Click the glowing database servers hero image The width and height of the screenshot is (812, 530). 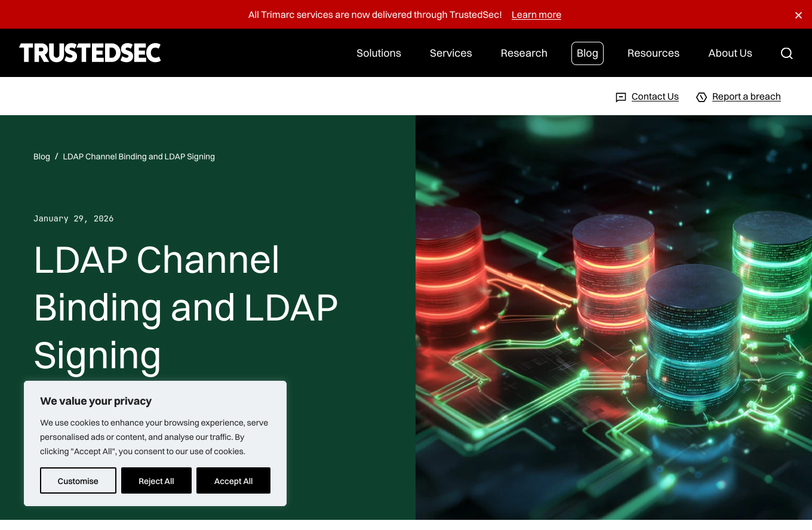pos(613,316)
